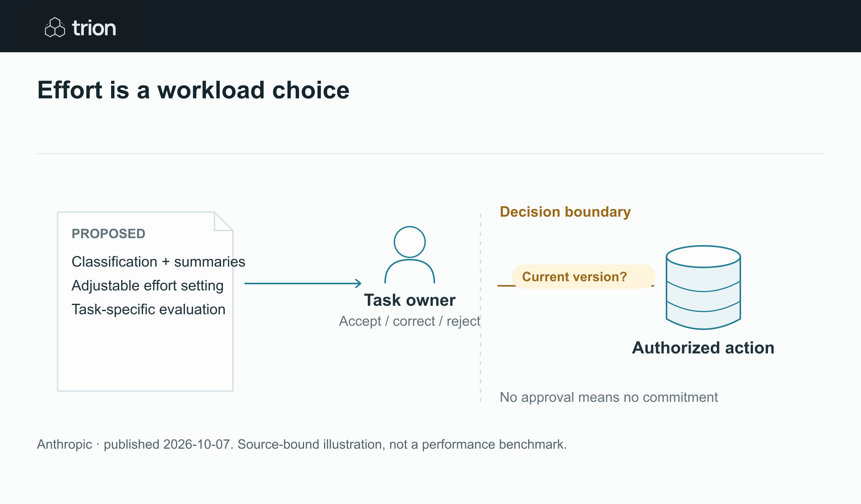Click the folded corner of the proposed document
This screenshot has height=504, width=861.
[224, 221]
